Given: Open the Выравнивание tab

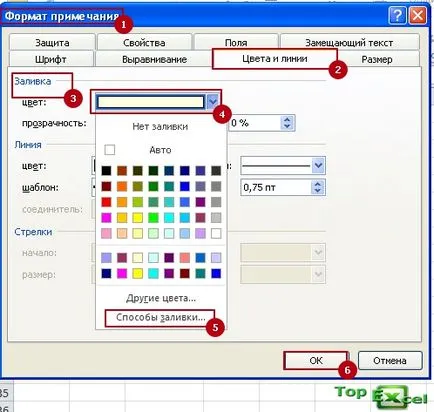Looking at the screenshot, I should 154,60.
